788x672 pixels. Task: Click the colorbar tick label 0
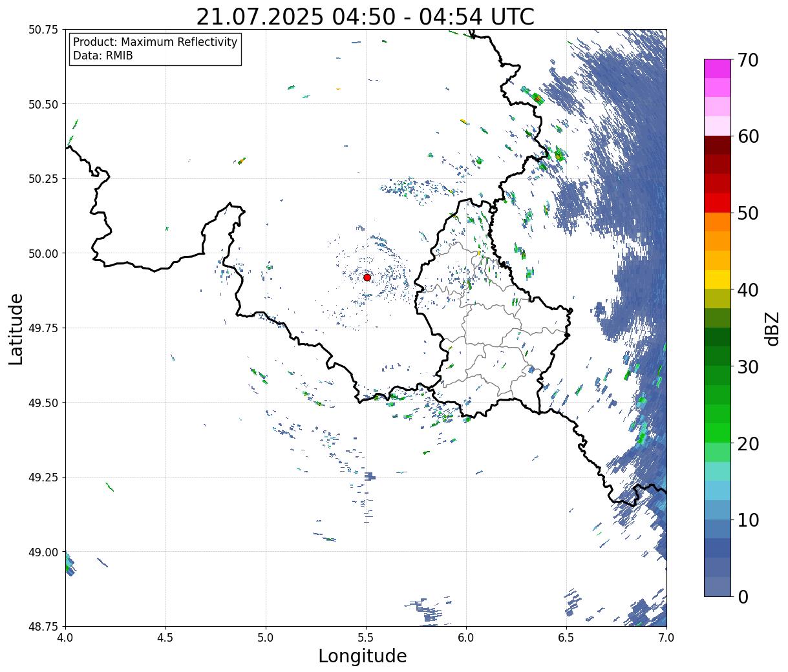tap(742, 596)
